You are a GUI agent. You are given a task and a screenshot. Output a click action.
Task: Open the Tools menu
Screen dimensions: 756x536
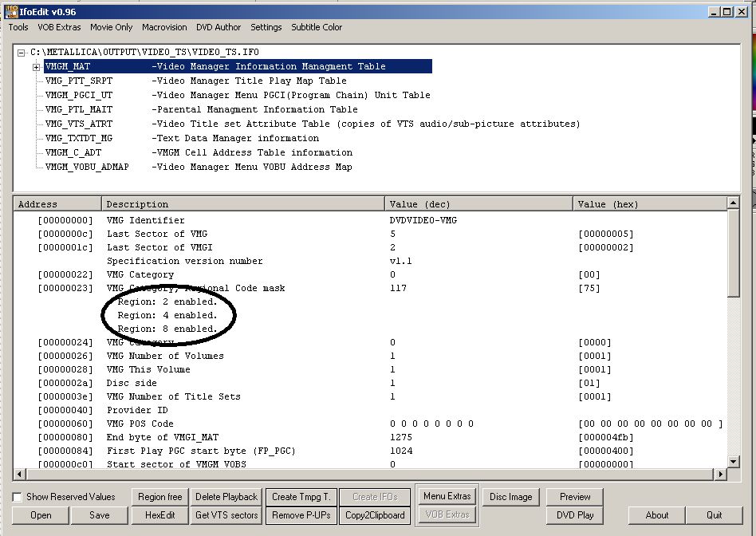18,27
